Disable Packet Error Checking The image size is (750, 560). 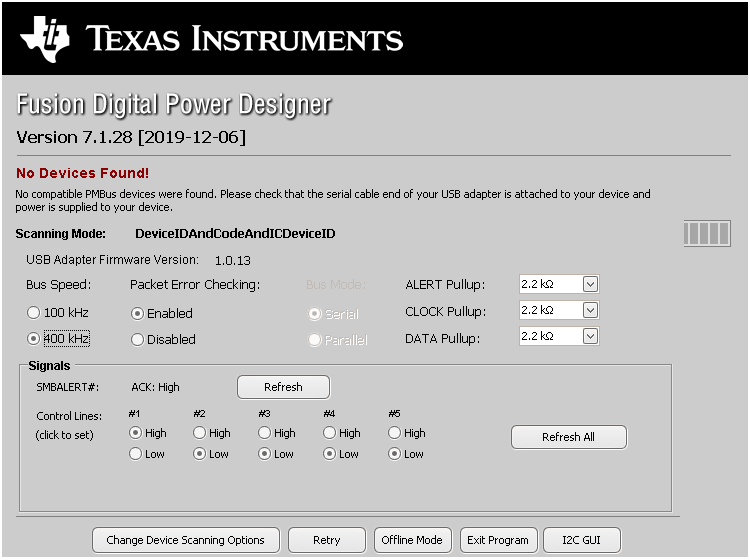(138, 339)
